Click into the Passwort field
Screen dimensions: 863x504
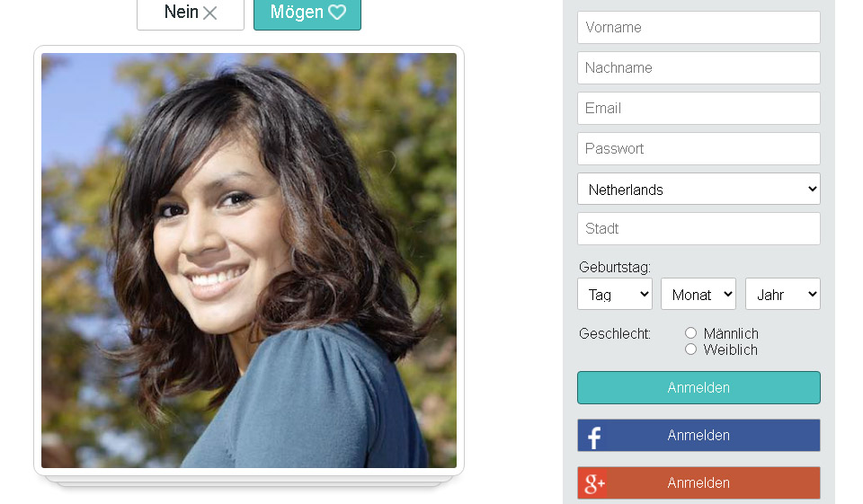(x=698, y=148)
